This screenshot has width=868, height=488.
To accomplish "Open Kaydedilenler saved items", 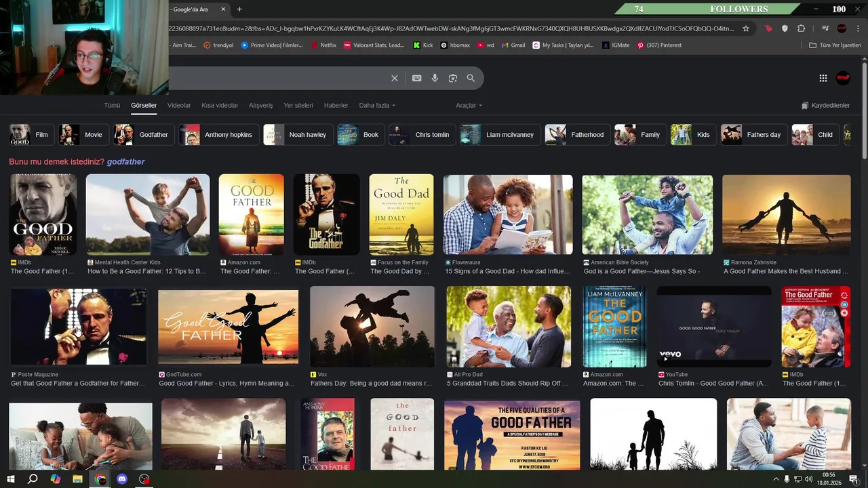I will pyautogui.click(x=825, y=106).
